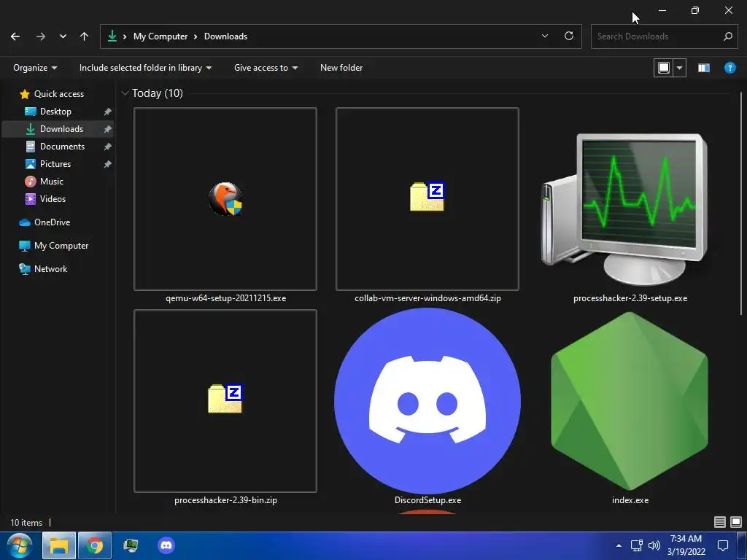Open the Organize menu
747x560 pixels.
tap(35, 68)
